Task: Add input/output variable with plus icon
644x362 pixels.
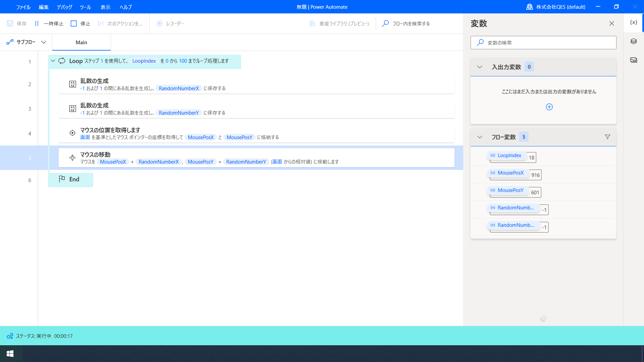Action: pyautogui.click(x=549, y=107)
